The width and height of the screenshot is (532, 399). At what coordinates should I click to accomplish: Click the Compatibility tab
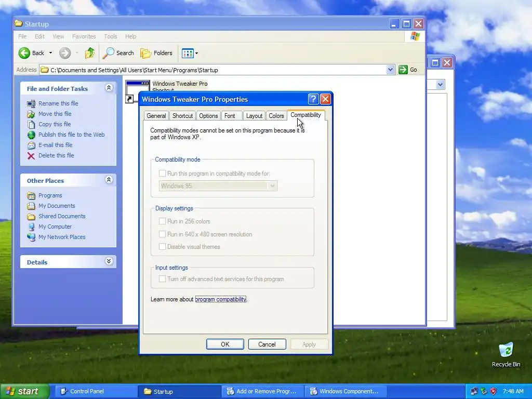coord(305,115)
